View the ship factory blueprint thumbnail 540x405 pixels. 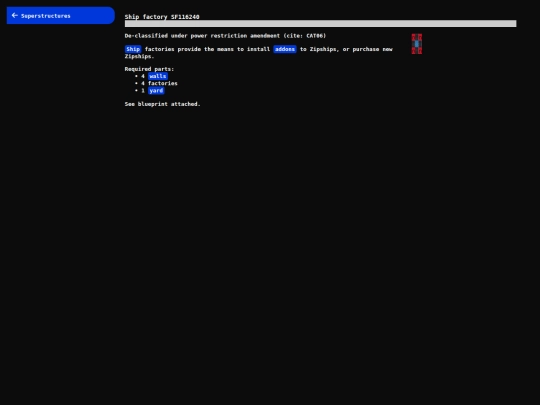[x=417, y=44]
